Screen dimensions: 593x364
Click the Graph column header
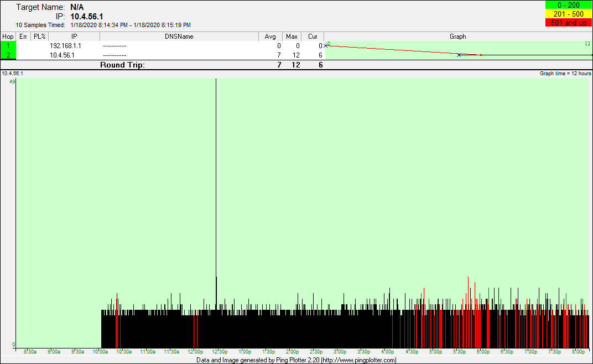coord(457,37)
